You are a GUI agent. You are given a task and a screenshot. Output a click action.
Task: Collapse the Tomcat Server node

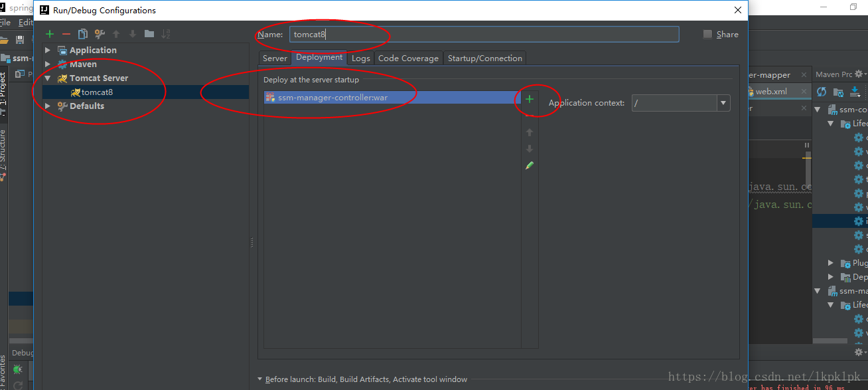click(48, 78)
